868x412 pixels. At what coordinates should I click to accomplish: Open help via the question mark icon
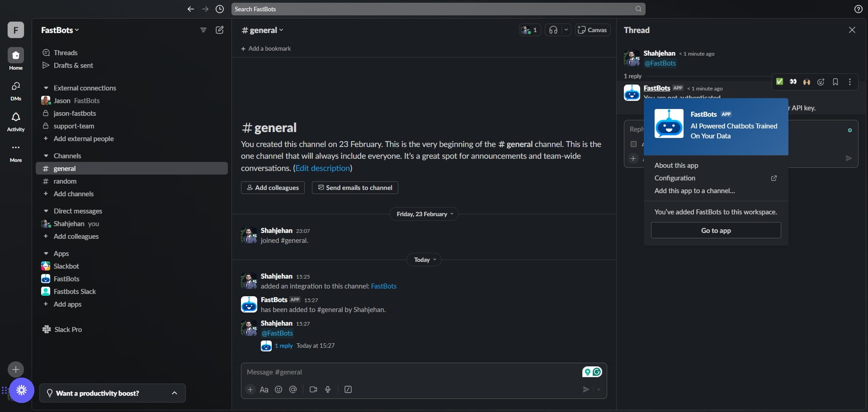858,9
